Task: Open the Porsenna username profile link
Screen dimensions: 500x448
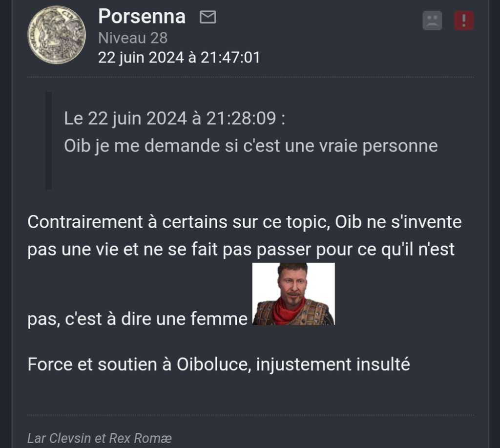Action: coord(142,17)
